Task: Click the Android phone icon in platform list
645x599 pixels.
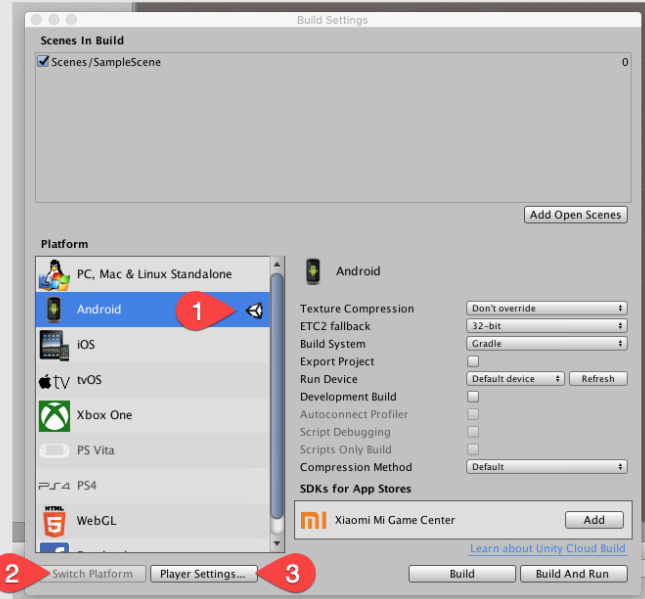Action: 53,309
